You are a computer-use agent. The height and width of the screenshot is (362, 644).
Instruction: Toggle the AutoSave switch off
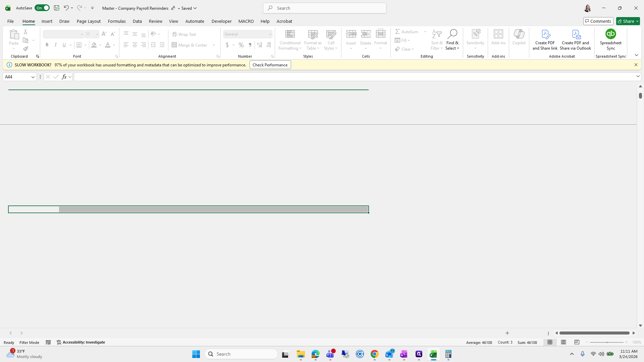click(42, 8)
